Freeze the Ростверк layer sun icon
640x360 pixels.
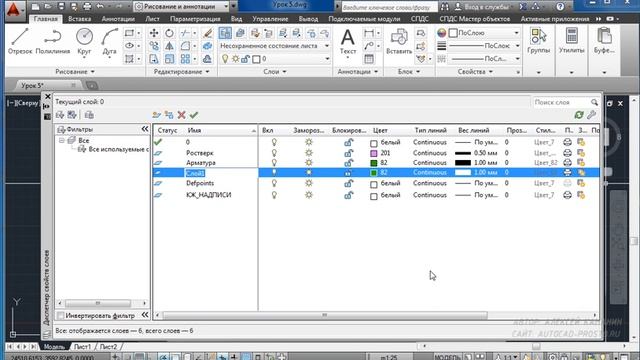point(309,153)
